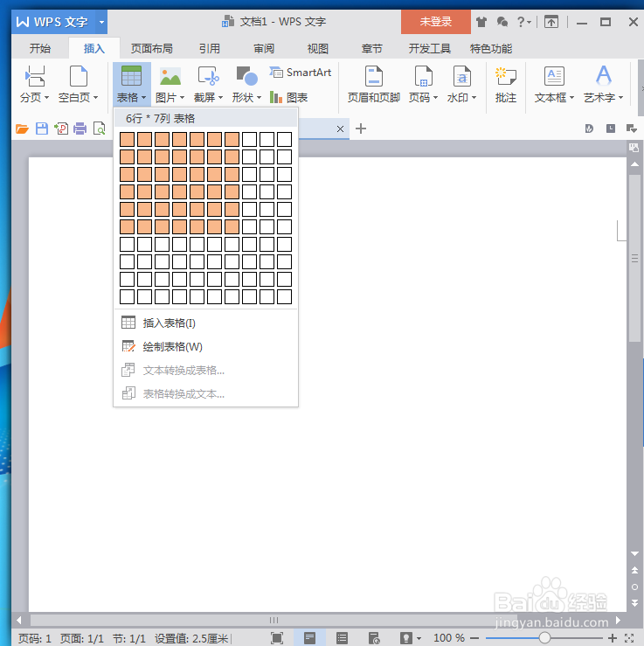Click the print preview icon
Image resolution: width=644 pixels, height=646 pixels.
[100, 129]
